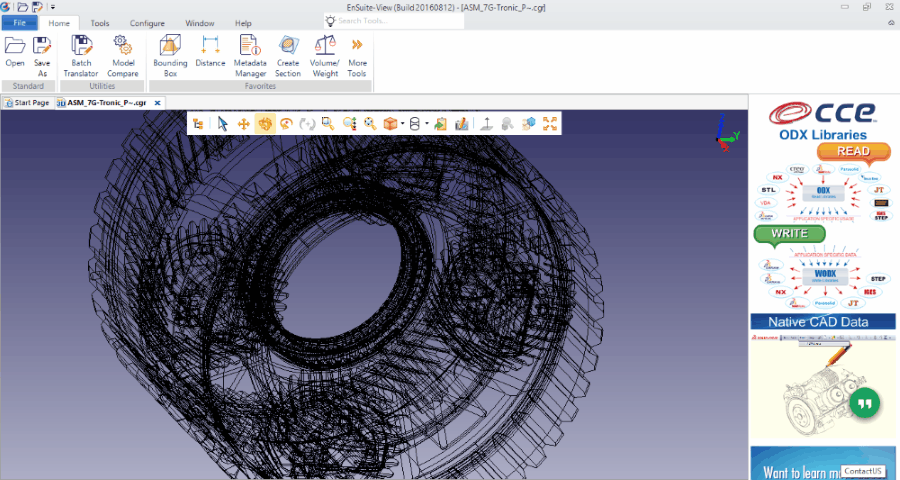Open the Metadata Manager
Screen dimensions: 900x480
(x=250, y=56)
